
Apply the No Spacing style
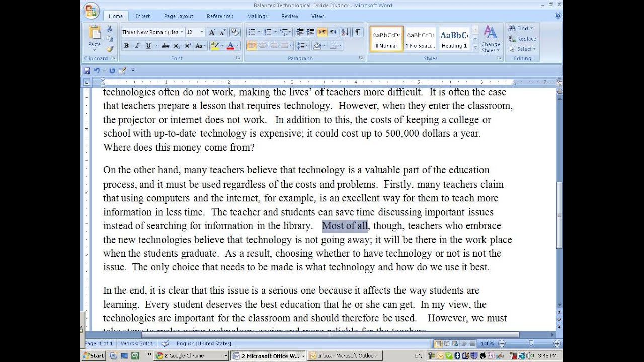coord(421,39)
